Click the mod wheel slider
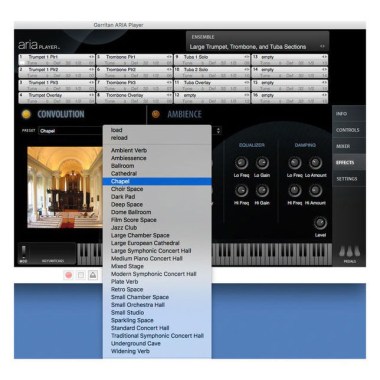380x380 pixels. (24, 252)
